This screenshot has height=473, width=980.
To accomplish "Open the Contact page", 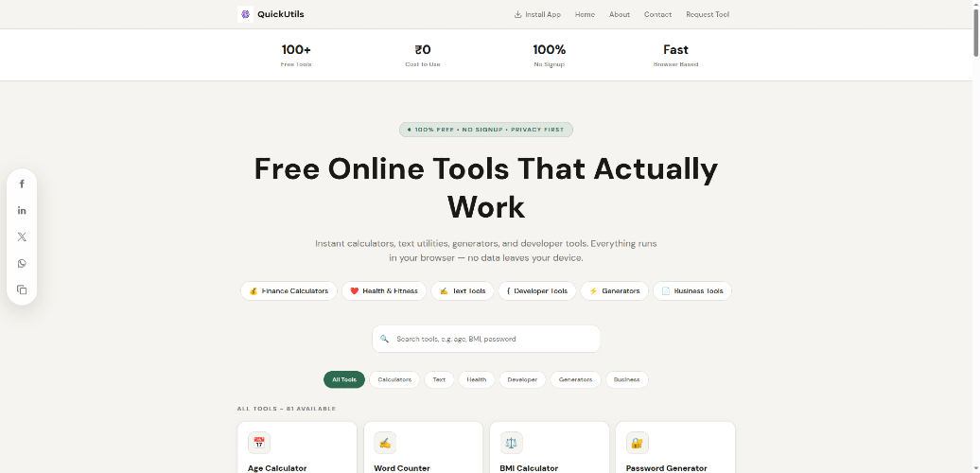I will [658, 14].
